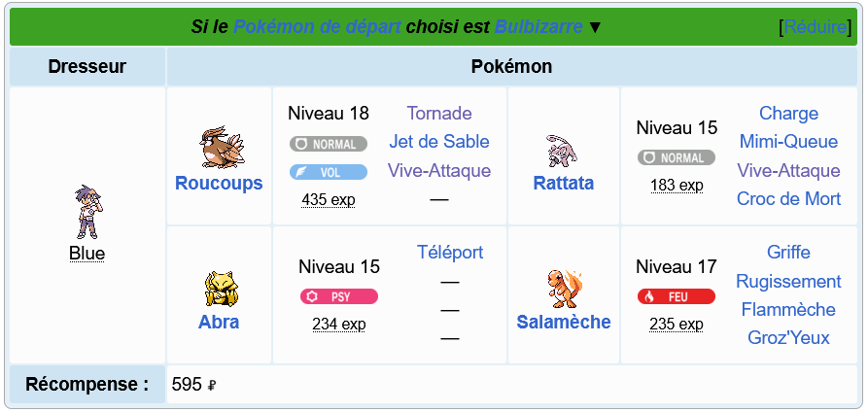Collapse table with the Réduire link
This screenshot has width=868, height=412.
click(x=816, y=26)
